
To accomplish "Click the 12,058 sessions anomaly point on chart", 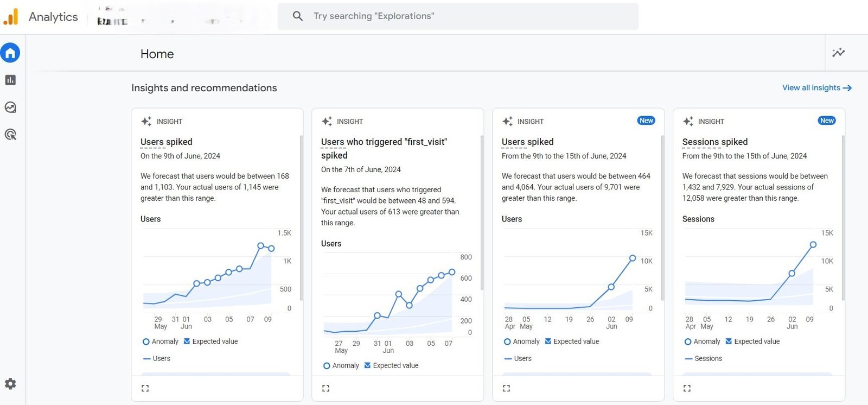I will (x=813, y=245).
